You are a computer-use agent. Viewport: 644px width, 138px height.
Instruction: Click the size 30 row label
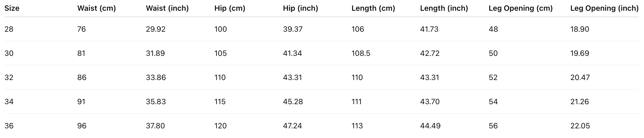click(x=9, y=53)
